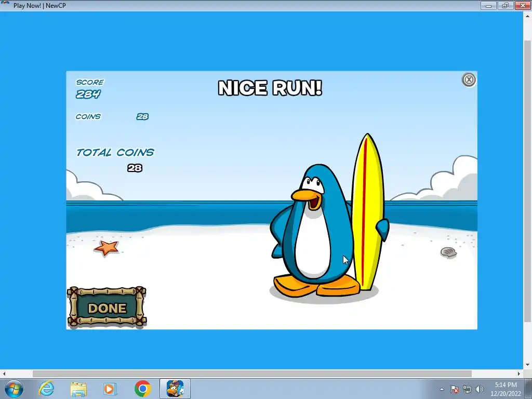Click the grey seashell on the sand
The width and height of the screenshot is (532, 399).
[x=448, y=252]
